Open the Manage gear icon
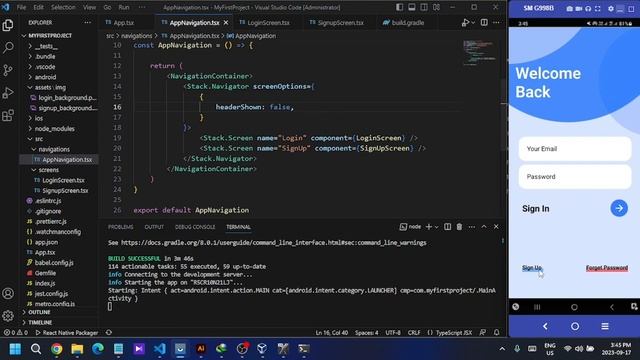This screenshot has width=640, height=360. pos(8,316)
